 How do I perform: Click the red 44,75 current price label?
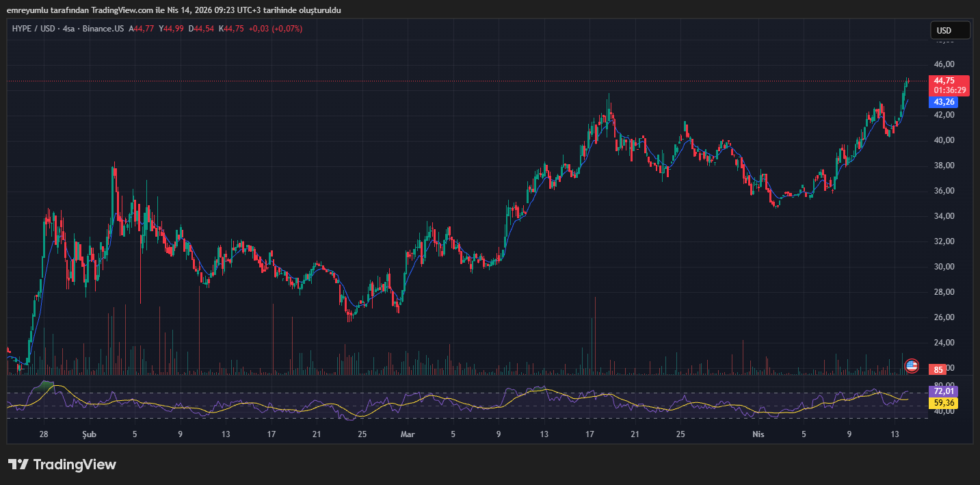[x=949, y=81]
